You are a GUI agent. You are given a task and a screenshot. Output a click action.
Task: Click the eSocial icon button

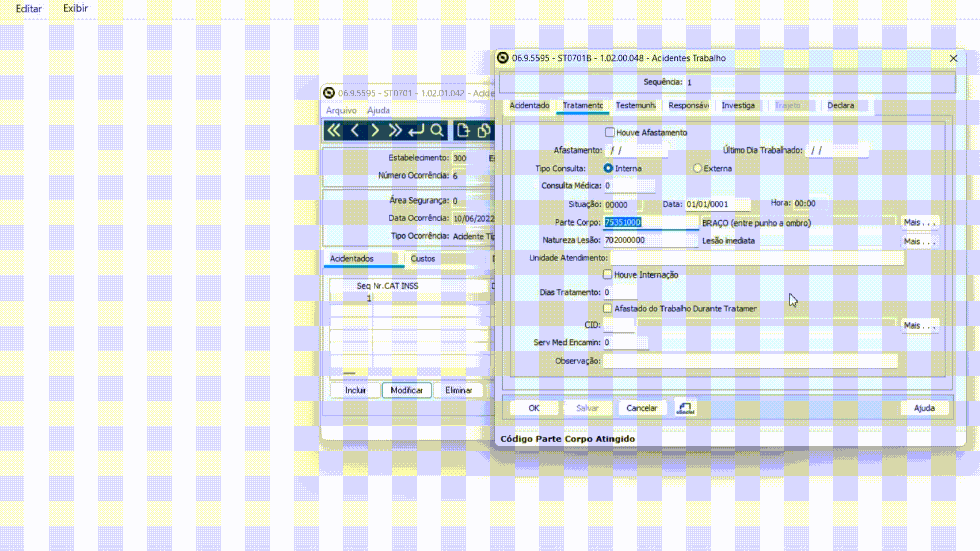pos(685,408)
